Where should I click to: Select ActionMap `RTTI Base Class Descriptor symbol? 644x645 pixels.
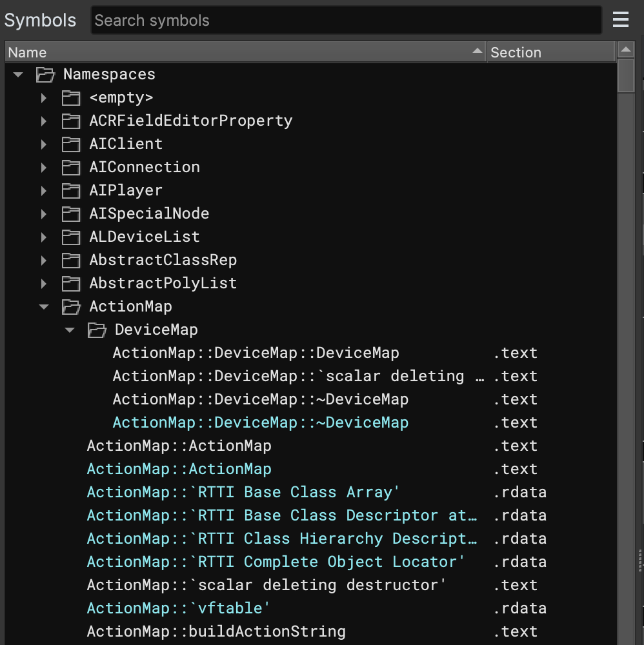pyautogui.click(x=282, y=515)
